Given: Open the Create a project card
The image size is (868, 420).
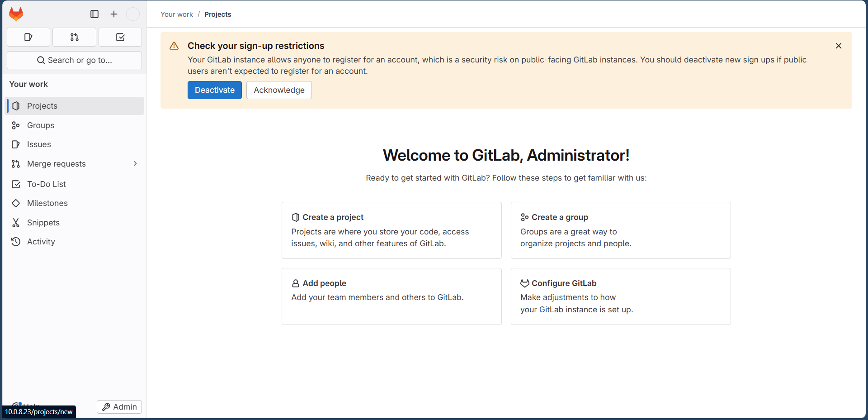Looking at the screenshot, I should tap(392, 230).
